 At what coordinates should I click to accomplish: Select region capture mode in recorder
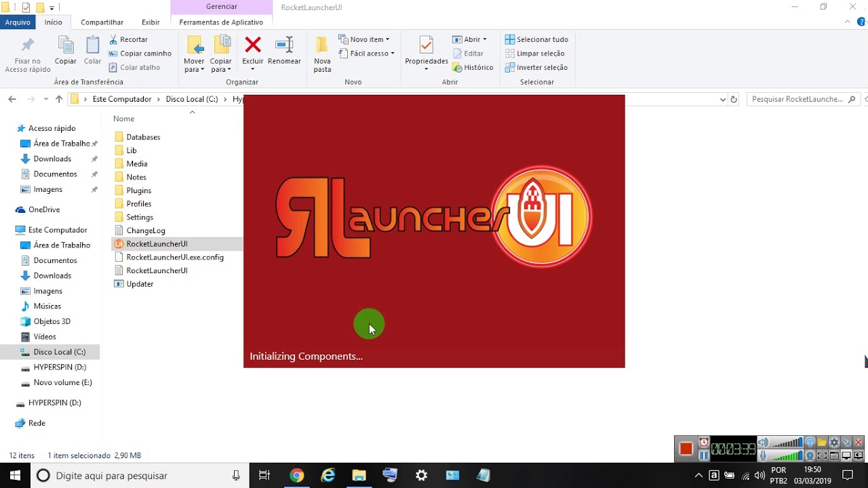tap(822, 455)
